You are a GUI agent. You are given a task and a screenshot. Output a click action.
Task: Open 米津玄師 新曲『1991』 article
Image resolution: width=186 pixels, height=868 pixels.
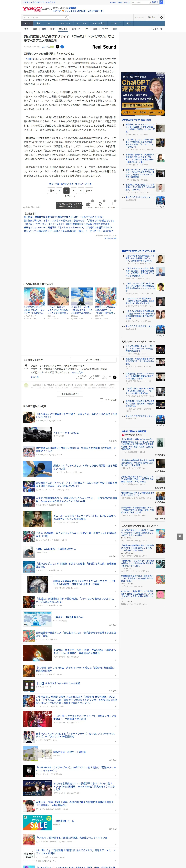tap(85, 652)
